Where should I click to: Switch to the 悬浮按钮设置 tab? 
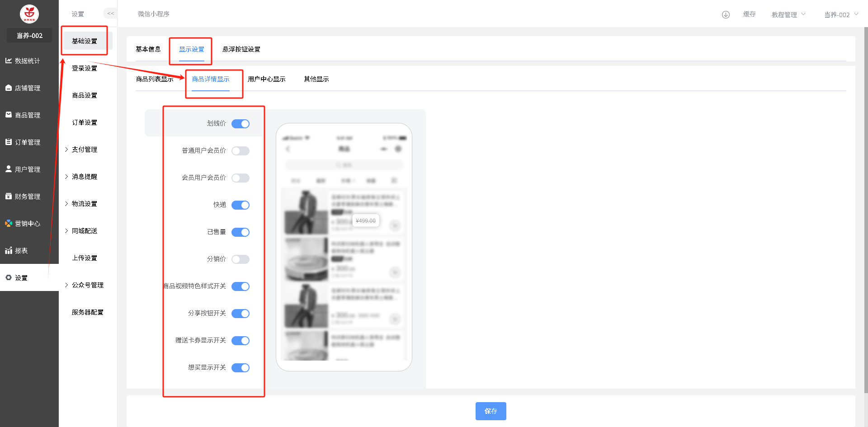(241, 49)
